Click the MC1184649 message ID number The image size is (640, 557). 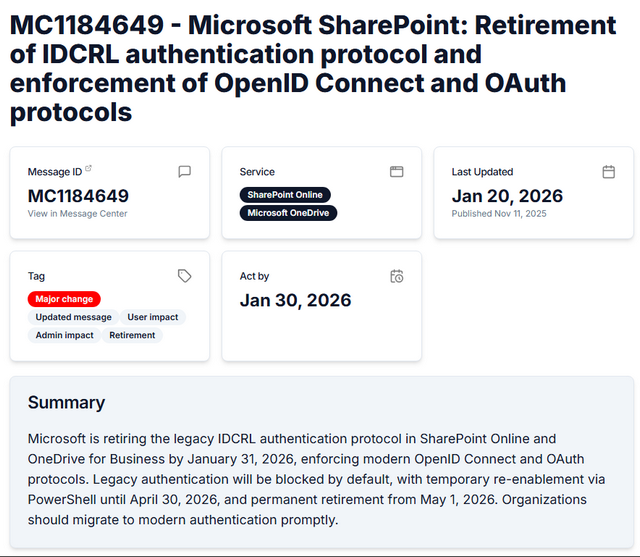[78, 196]
